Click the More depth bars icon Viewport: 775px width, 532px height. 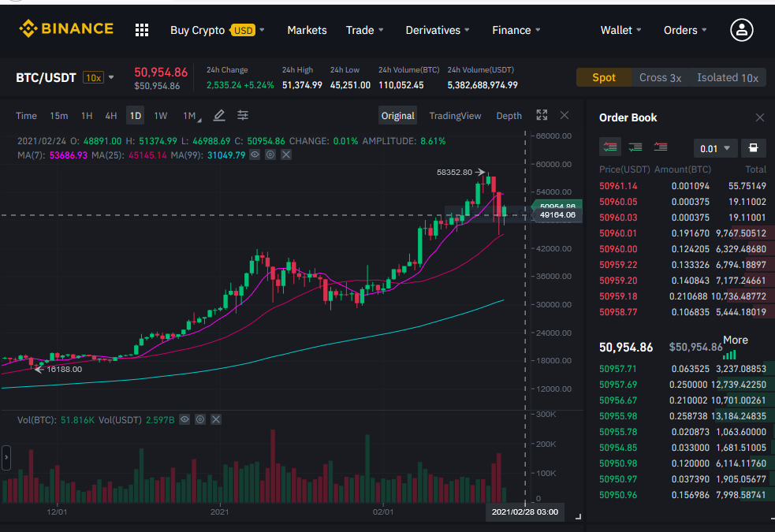729,354
